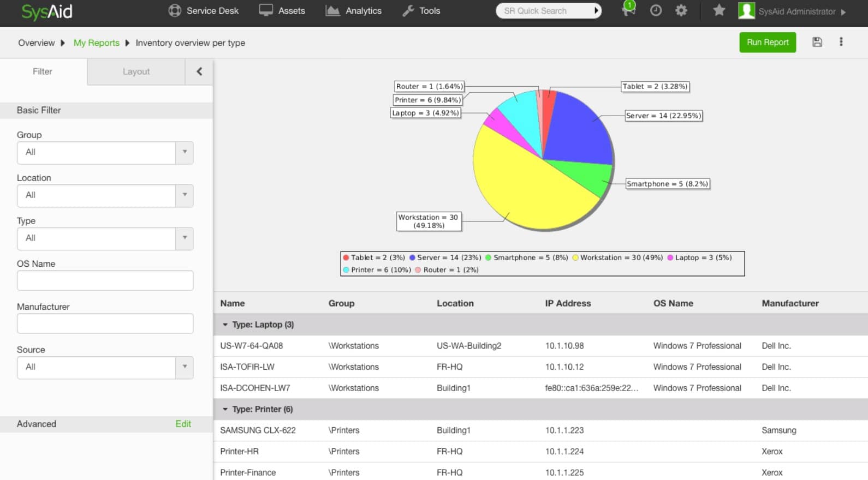
Task: Click the US-WA-Building2 location cell
Action: (469, 346)
